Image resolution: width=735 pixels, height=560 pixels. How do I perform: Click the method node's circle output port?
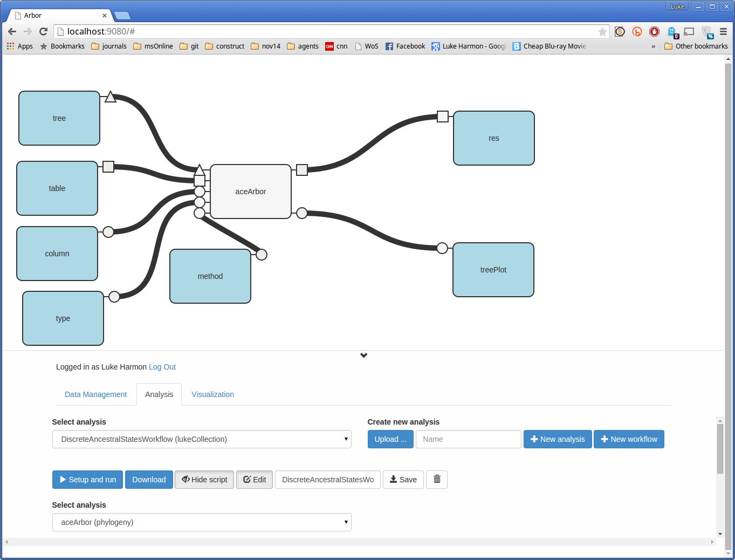click(262, 255)
